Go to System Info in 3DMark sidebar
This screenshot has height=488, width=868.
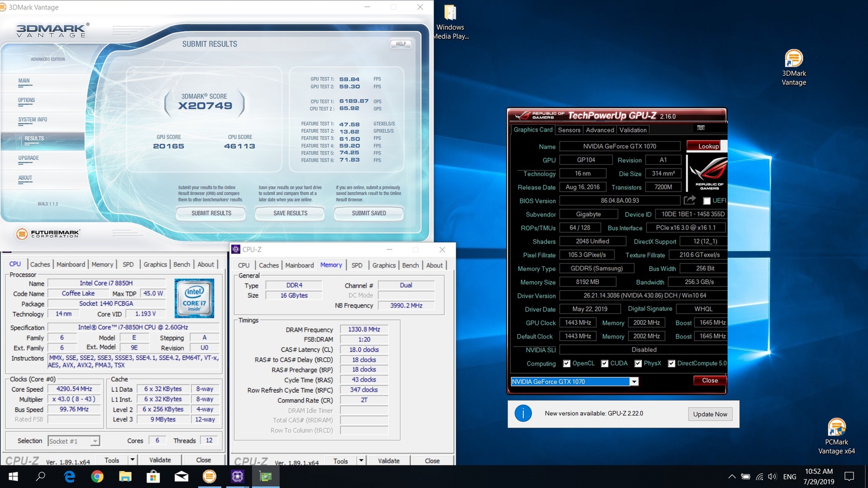33,120
